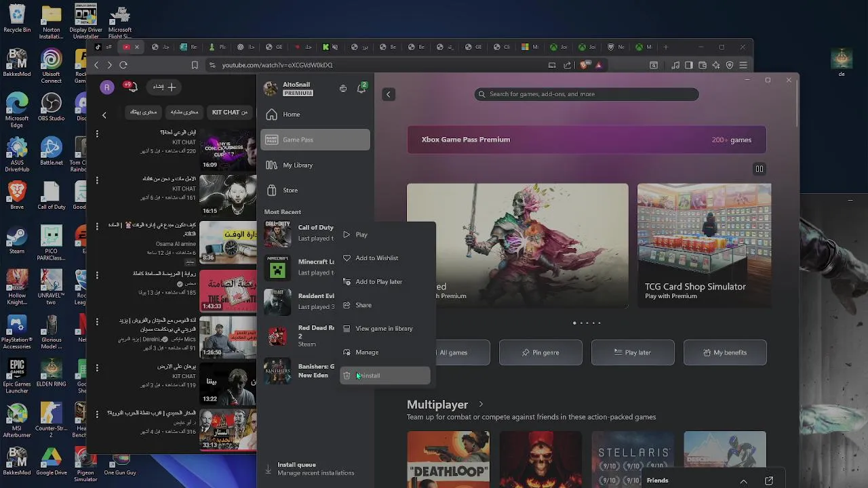Open Install queue at sidebar bottom
The image size is (868, 488).
point(315,469)
